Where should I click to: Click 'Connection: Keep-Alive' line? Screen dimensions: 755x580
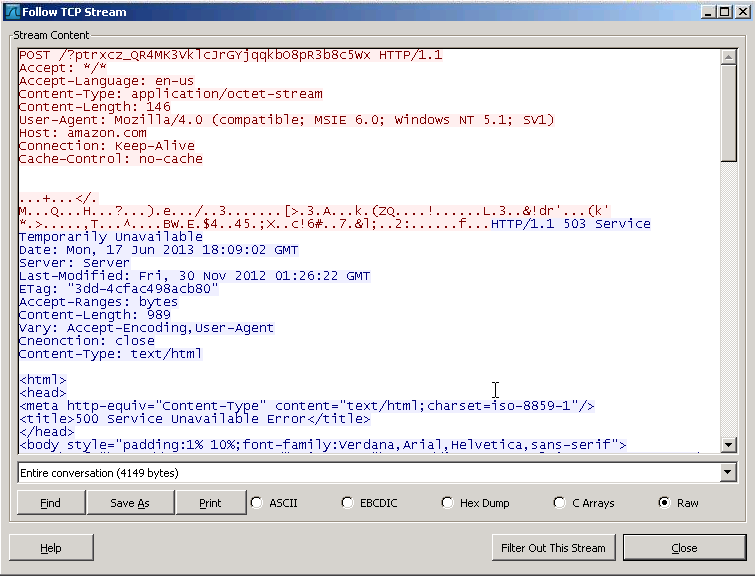pos(107,146)
